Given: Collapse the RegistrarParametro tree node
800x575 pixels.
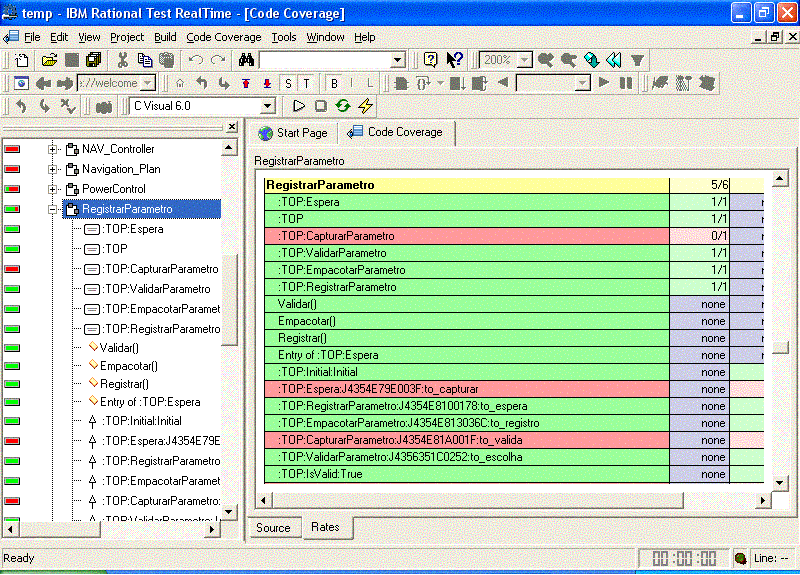Looking at the screenshot, I should coord(52,209).
